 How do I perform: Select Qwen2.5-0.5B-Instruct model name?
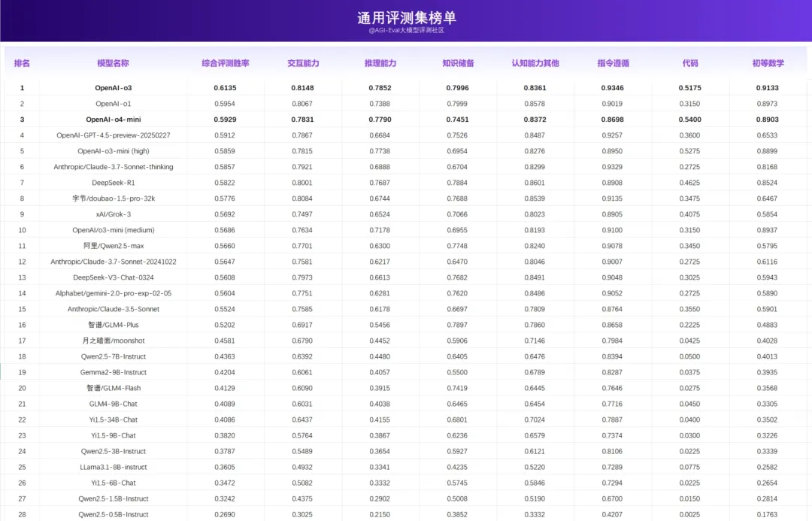point(114,514)
